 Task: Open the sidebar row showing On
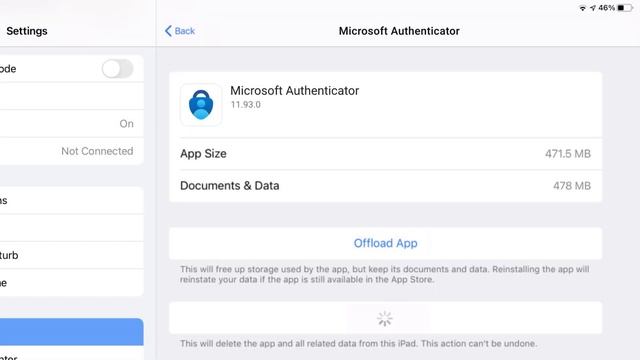coord(71,124)
